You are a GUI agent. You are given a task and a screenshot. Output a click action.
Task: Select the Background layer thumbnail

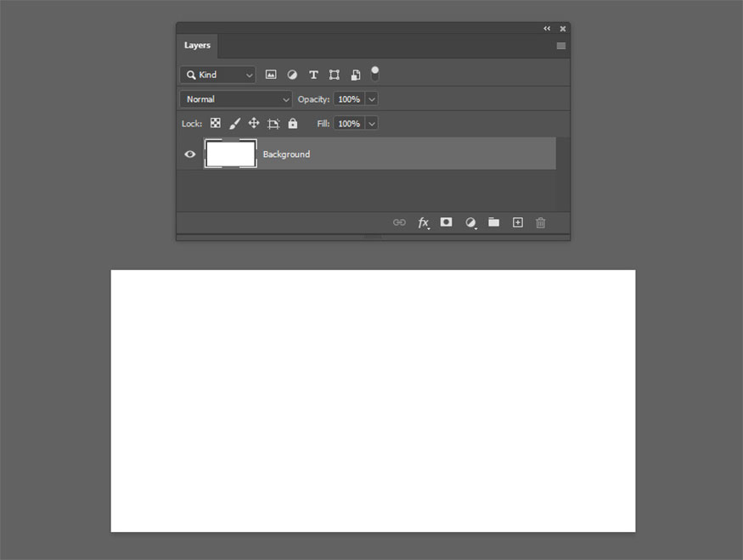[x=231, y=154]
